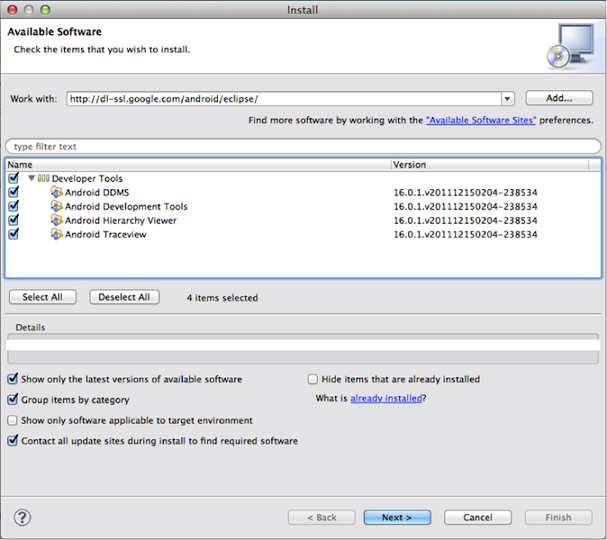607x540 pixels.
Task: Uncheck the Developer Tools checkbox
Action: click(x=13, y=178)
